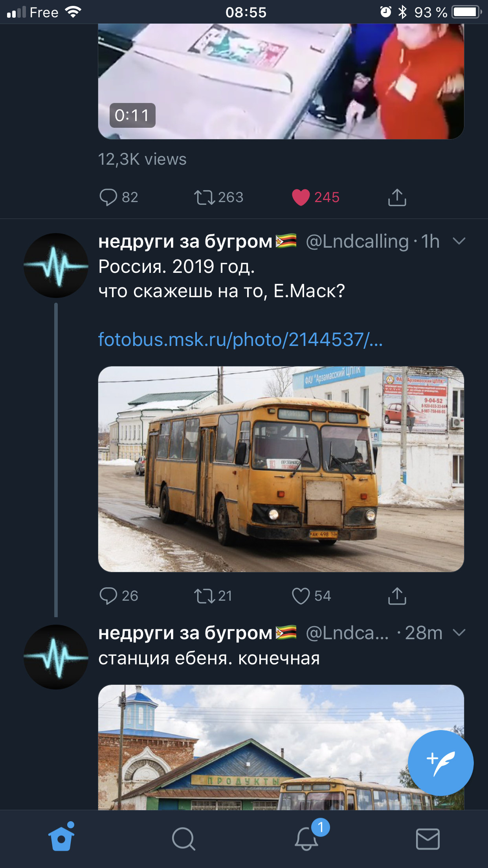Image resolution: width=488 pixels, height=868 pixels.
Task: Open the 1h tweet's profile avatar
Action: point(56,265)
